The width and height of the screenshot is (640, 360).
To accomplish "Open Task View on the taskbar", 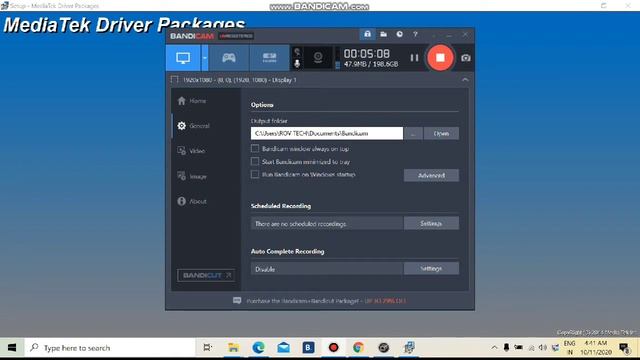I will pos(208,348).
